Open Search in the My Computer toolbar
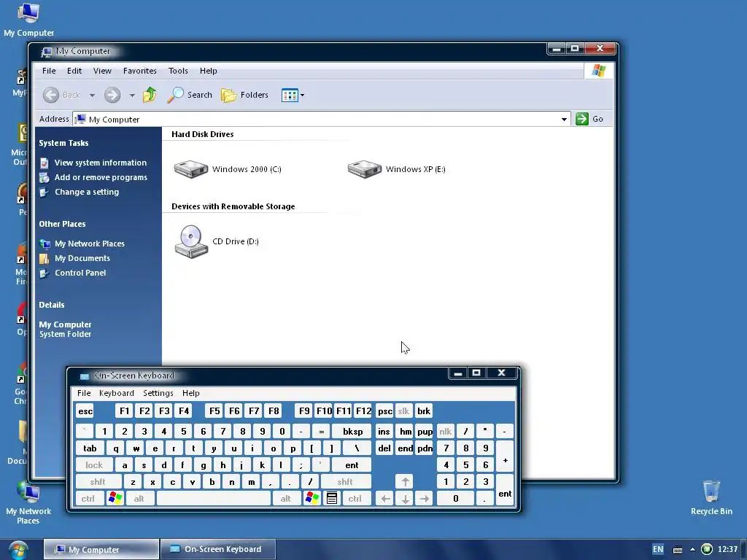This screenshot has height=560, width=747. [x=190, y=95]
